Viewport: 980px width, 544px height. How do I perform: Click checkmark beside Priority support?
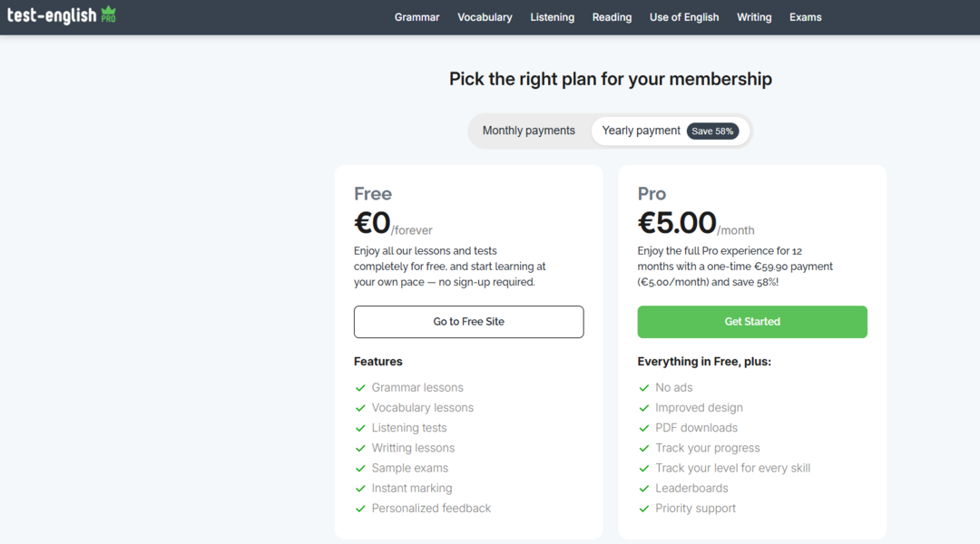pyautogui.click(x=644, y=509)
